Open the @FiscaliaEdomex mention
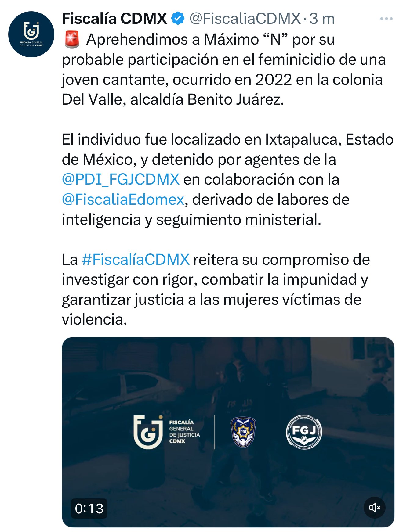 click(123, 199)
